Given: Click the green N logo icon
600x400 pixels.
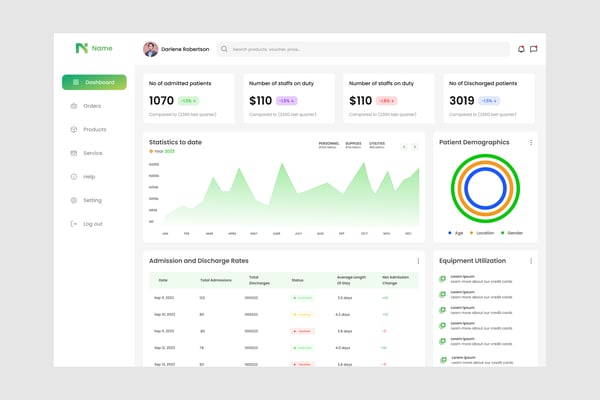Looking at the screenshot, I should click(82, 48).
